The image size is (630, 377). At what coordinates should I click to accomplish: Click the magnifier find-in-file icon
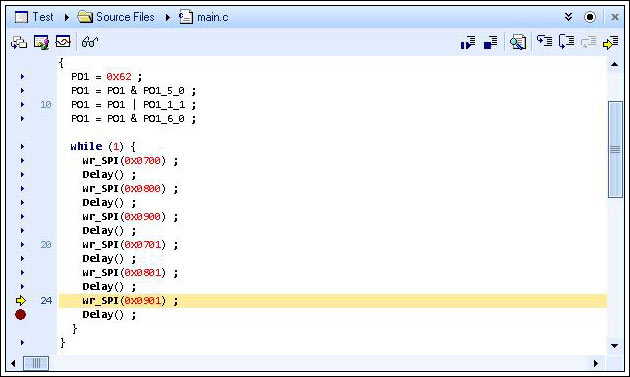pyautogui.click(x=518, y=42)
